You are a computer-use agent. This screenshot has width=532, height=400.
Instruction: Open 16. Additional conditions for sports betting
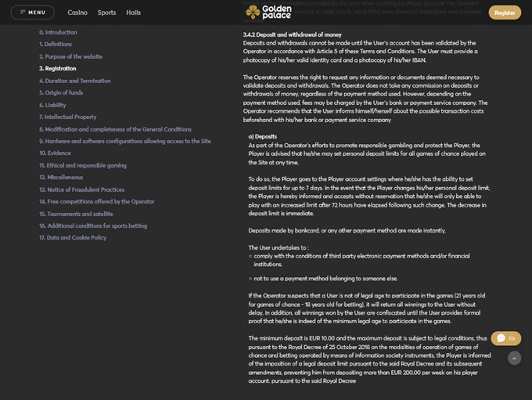point(93,225)
